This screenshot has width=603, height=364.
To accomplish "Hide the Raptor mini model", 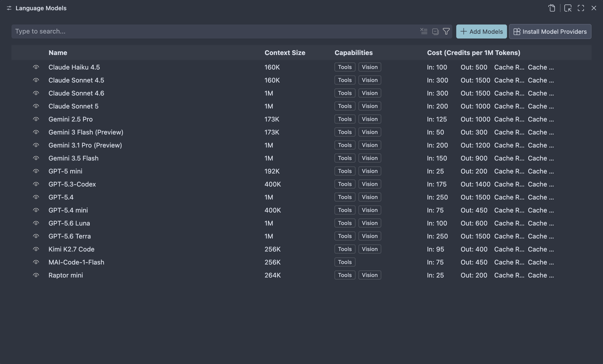I will point(36,275).
